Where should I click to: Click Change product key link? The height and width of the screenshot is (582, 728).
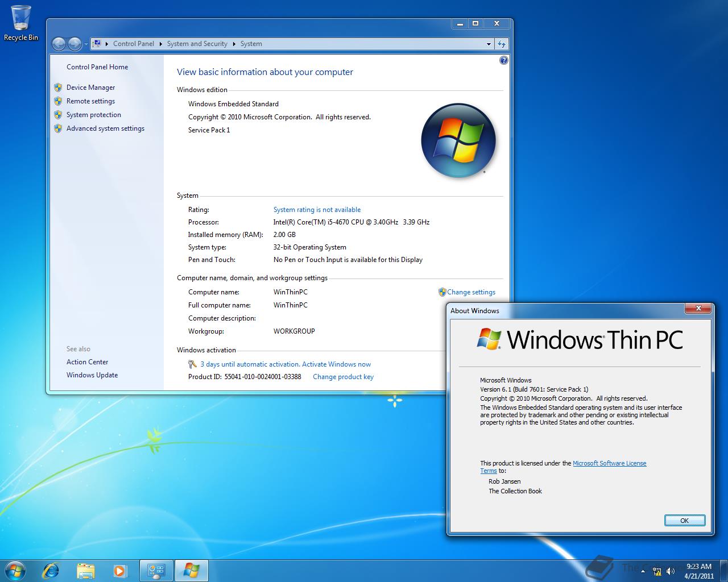343,376
